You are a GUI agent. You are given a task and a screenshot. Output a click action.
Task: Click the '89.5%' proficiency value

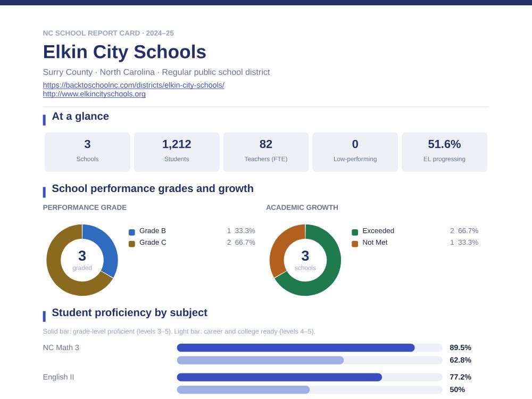[x=460, y=347]
